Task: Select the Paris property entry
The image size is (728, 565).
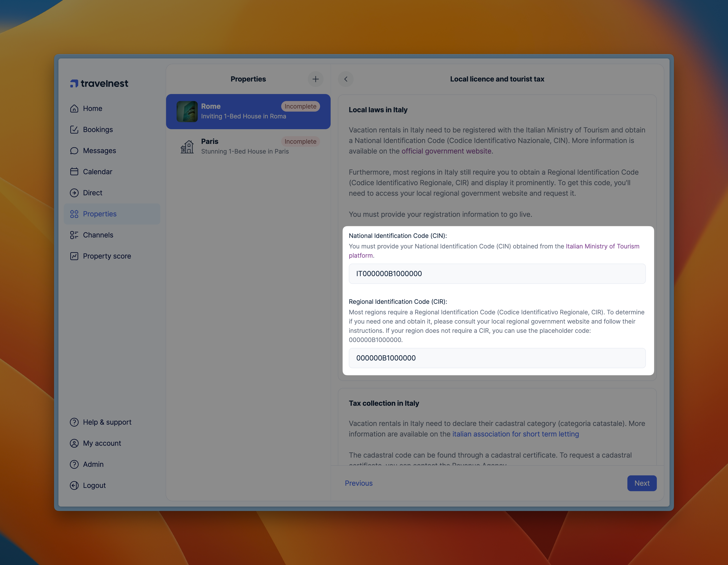Action: pos(248,146)
